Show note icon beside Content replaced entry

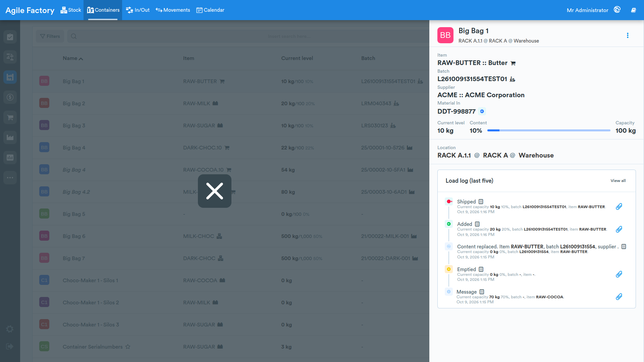click(624, 246)
